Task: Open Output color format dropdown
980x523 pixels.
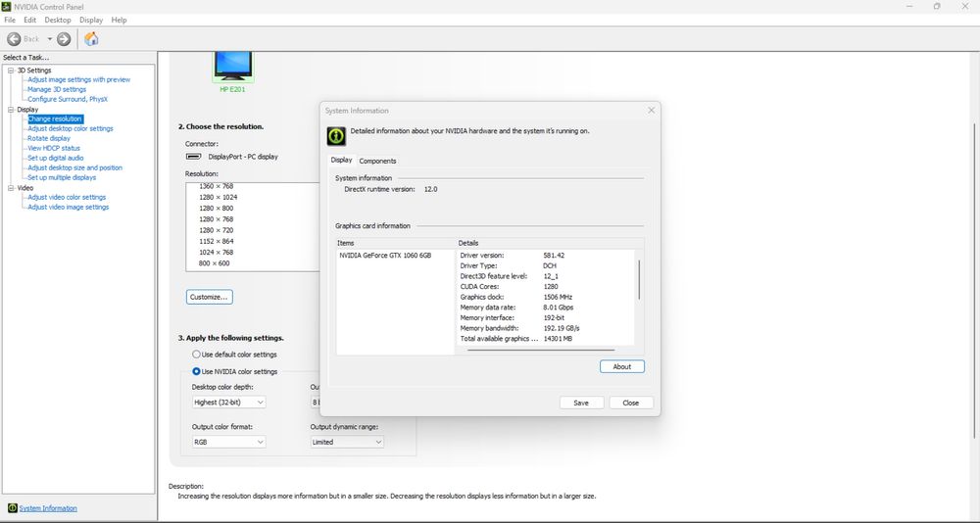Action: (228, 442)
